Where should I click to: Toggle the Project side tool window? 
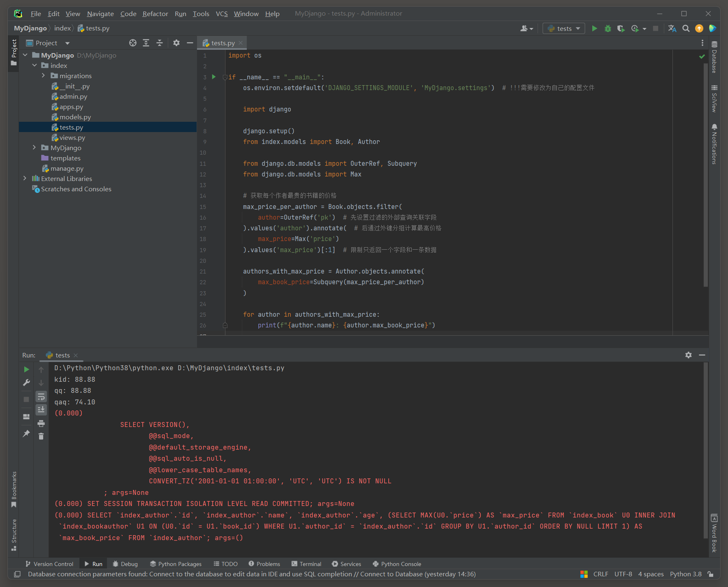[14, 53]
